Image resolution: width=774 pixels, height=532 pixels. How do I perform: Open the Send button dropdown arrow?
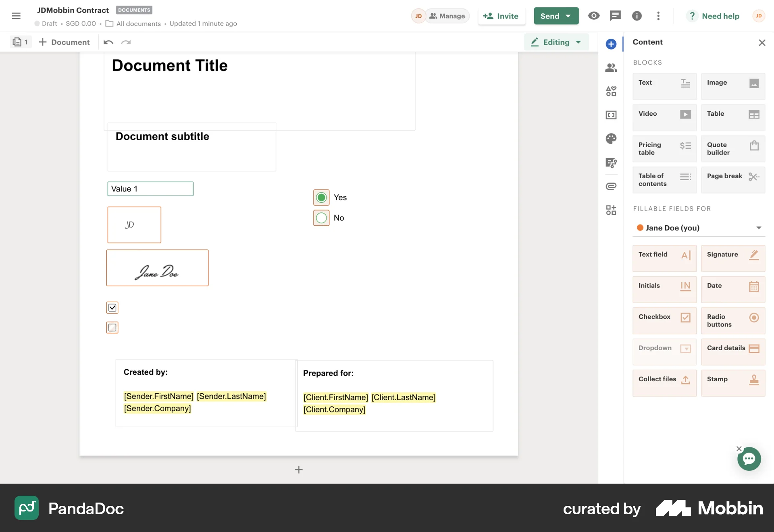click(x=568, y=16)
